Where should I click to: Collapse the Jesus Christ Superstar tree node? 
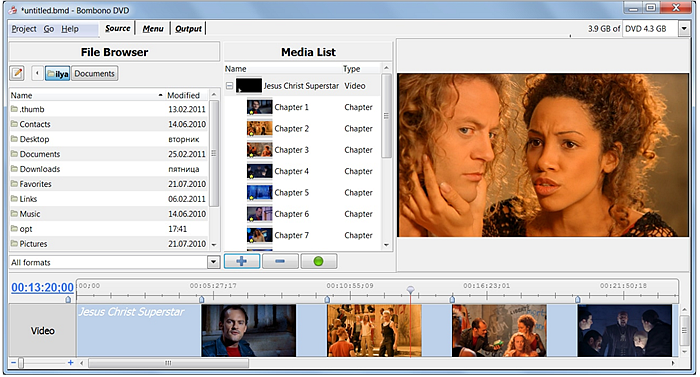229,86
